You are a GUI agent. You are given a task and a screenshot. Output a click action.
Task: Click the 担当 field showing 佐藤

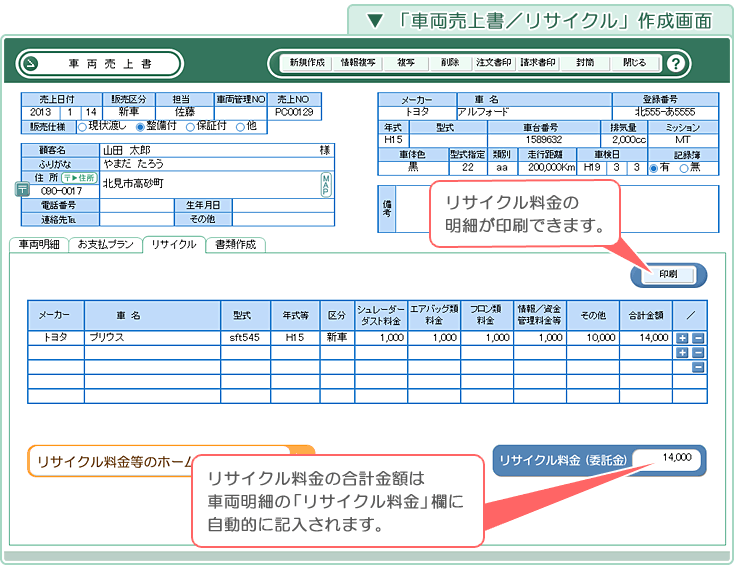(185, 113)
